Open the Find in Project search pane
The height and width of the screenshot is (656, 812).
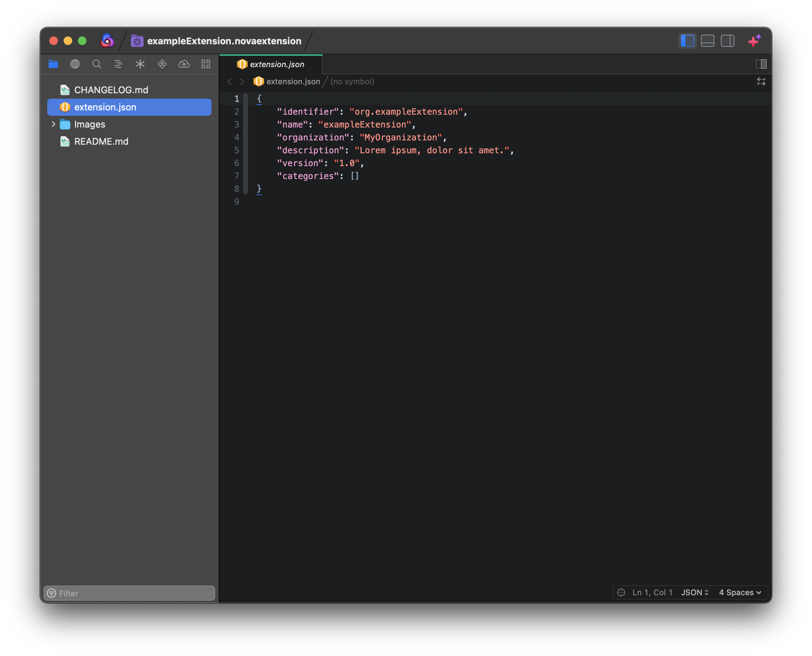click(97, 64)
